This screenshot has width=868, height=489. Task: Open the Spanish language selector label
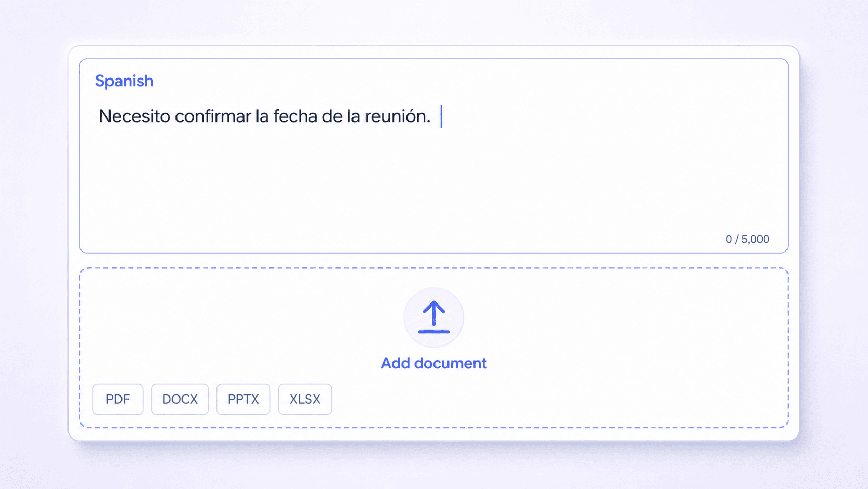click(x=124, y=81)
